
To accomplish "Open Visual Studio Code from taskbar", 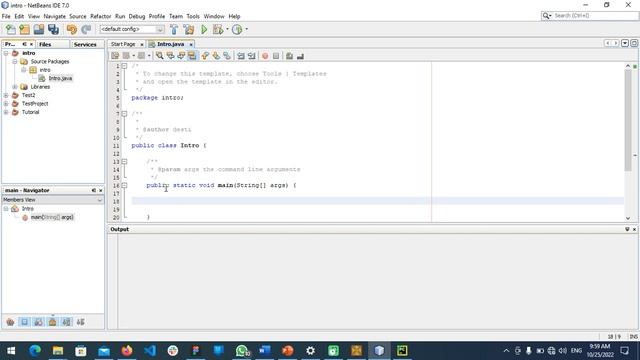I will [150, 351].
